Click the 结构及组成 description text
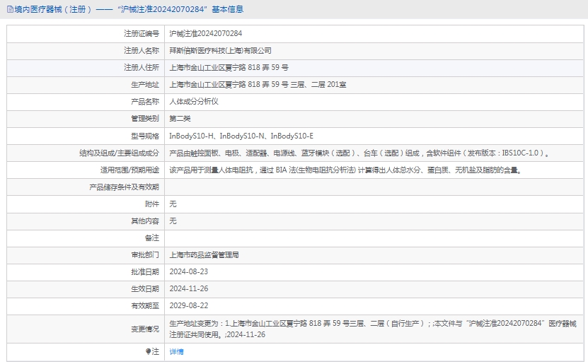This screenshot has width=588, height=364. tap(359, 153)
